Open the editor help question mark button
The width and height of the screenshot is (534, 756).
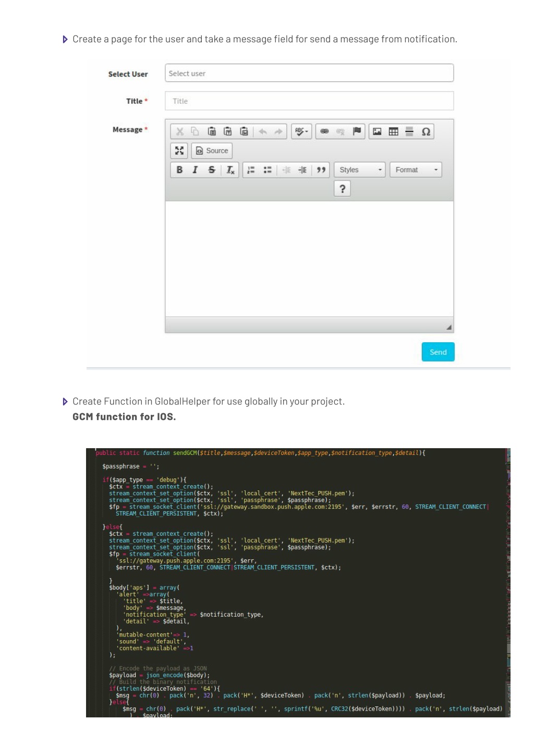coord(342,188)
